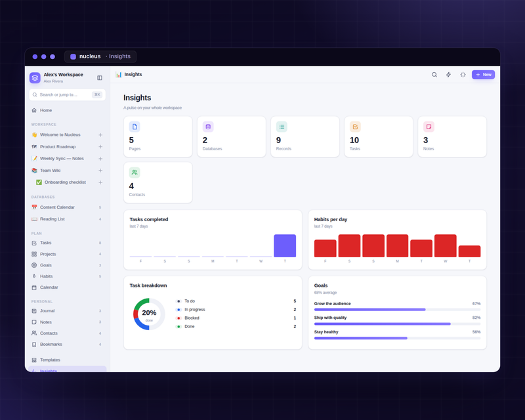This screenshot has width=525, height=420.
Task: Open the Reading List database
Action: pyautogui.click(x=68, y=219)
